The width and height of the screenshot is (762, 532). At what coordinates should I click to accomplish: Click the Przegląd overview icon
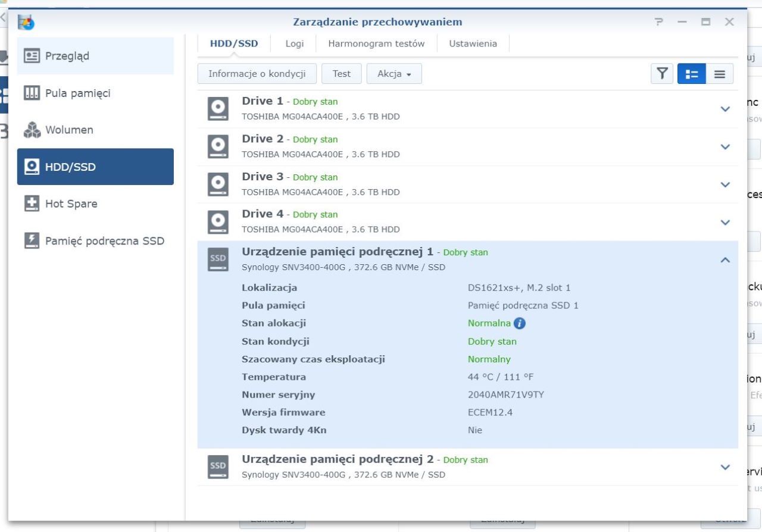coord(31,56)
